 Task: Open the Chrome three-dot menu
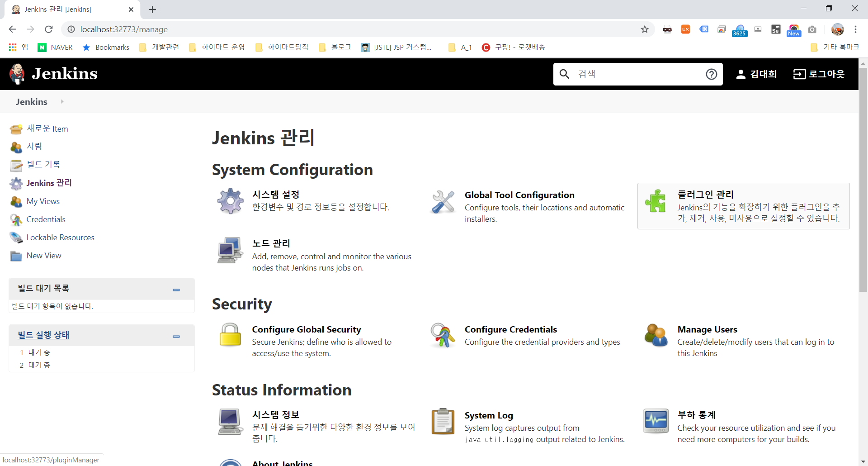tap(855, 29)
